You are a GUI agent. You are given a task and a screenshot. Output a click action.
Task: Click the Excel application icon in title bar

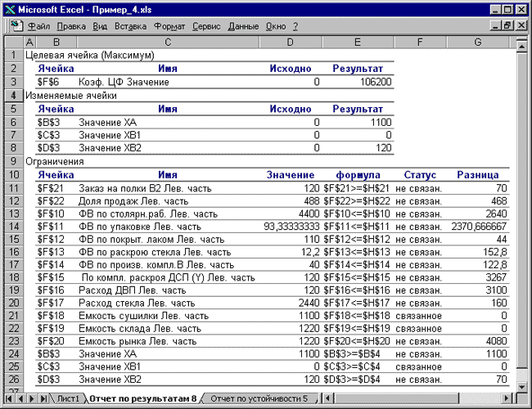pos(11,9)
